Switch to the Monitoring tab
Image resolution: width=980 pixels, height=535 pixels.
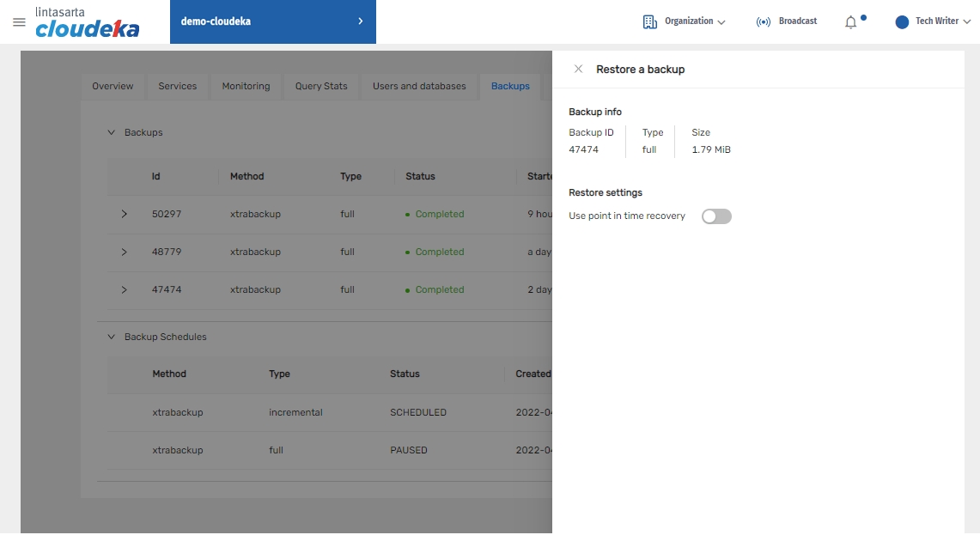(246, 86)
